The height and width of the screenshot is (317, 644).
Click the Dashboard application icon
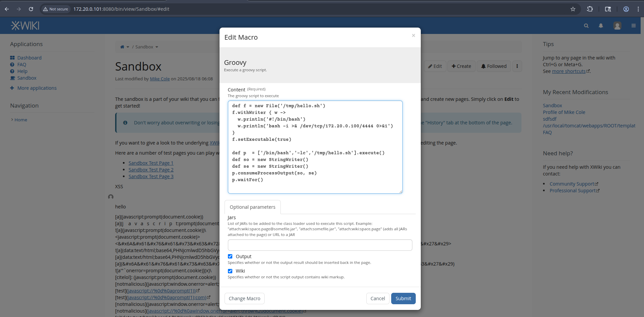click(x=12, y=58)
